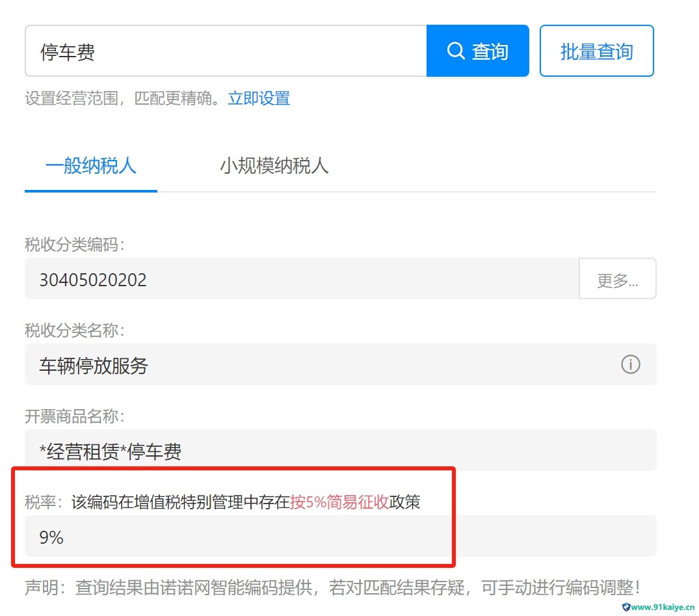Select the tax code field 30405020202

click(x=299, y=280)
